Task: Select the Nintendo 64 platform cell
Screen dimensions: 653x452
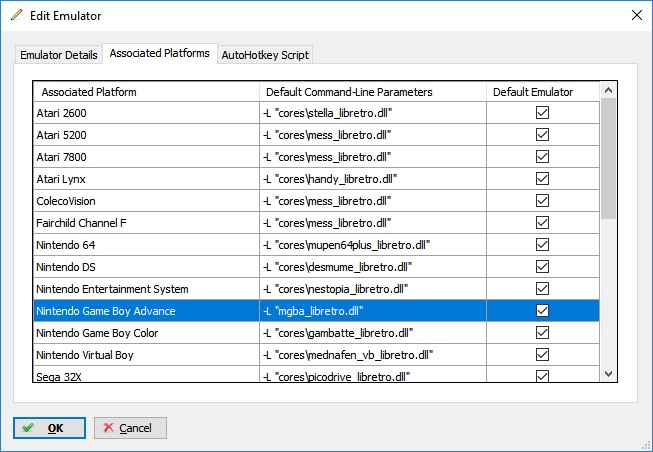Action: tap(146, 245)
